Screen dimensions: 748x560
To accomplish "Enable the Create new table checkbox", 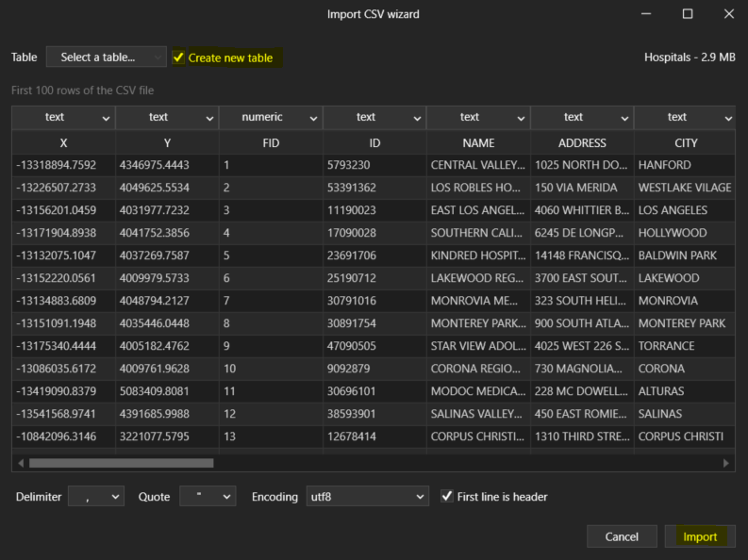I will click(178, 58).
